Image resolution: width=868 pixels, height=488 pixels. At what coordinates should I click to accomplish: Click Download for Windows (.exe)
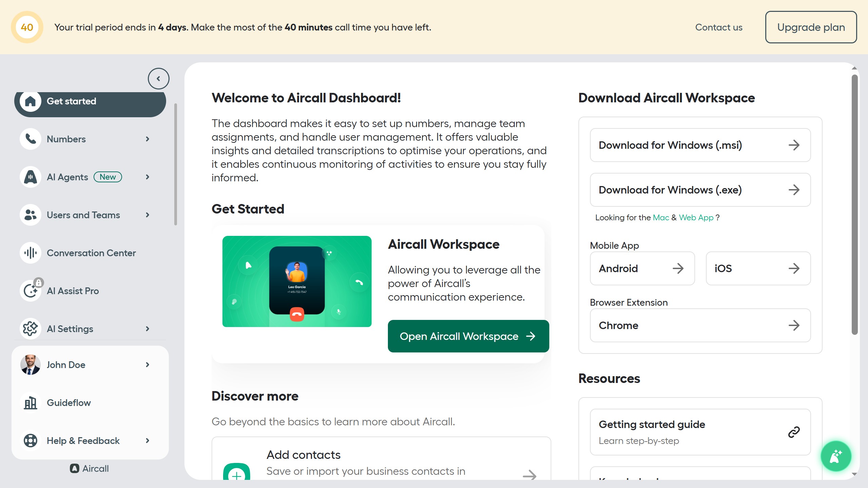[700, 190]
